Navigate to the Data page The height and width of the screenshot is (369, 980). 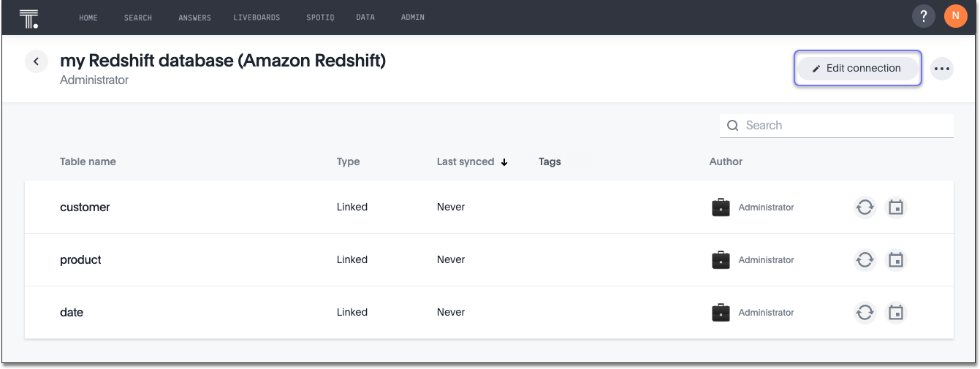pyautogui.click(x=365, y=18)
